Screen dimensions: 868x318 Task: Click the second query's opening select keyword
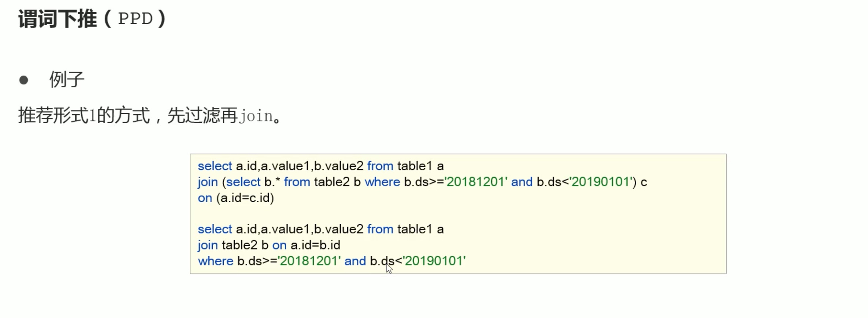(215, 229)
